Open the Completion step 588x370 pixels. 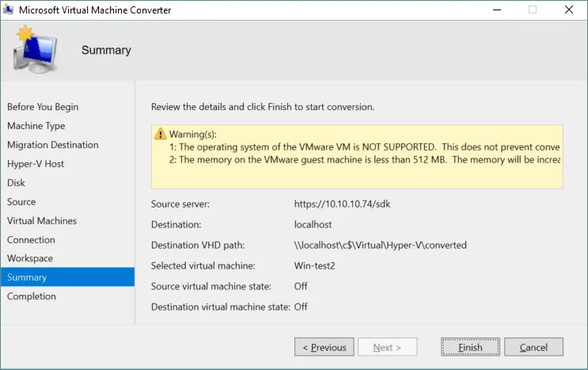32,296
